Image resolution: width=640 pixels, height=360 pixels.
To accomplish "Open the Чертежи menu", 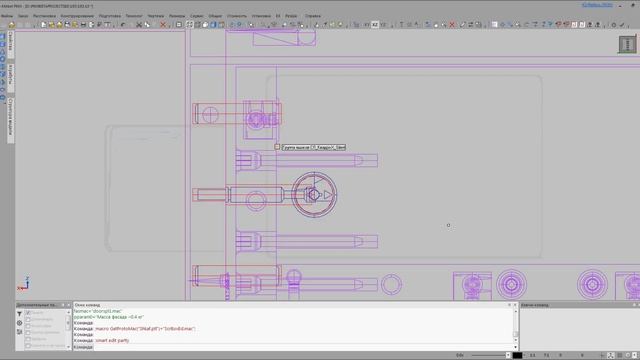I will pyautogui.click(x=156, y=16).
